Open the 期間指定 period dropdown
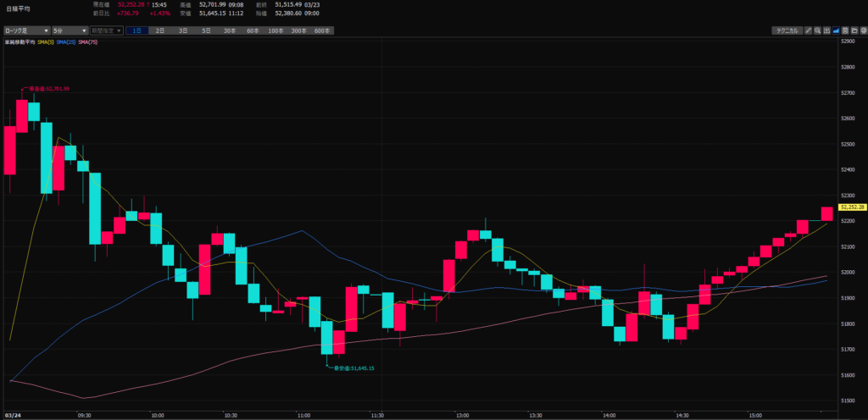 [x=101, y=30]
